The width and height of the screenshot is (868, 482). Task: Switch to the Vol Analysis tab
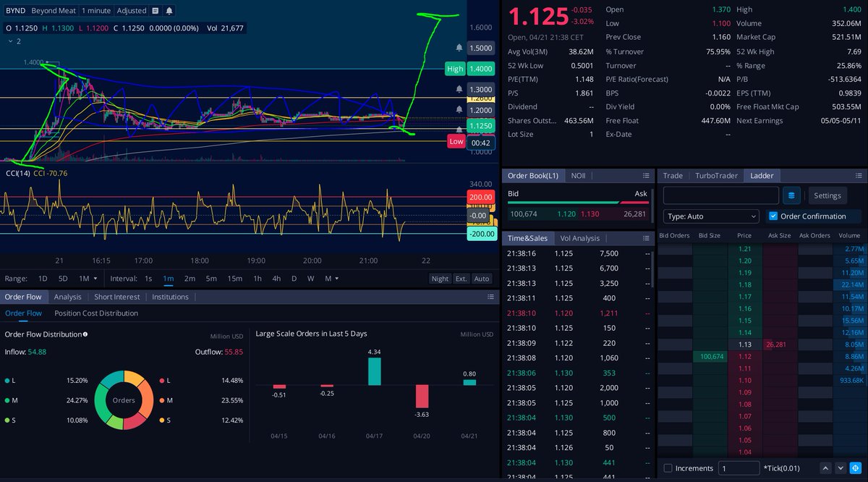pyautogui.click(x=579, y=238)
